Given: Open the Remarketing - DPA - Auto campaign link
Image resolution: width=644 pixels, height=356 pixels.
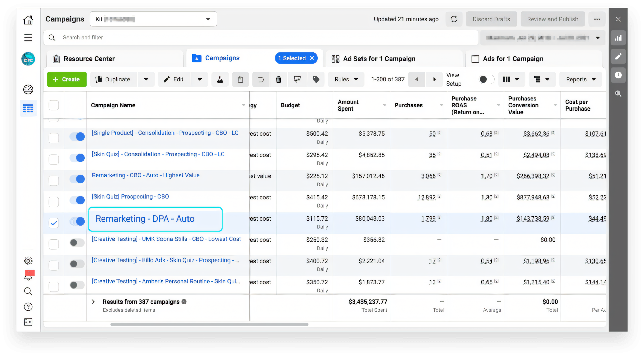Looking at the screenshot, I should coord(145,219).
